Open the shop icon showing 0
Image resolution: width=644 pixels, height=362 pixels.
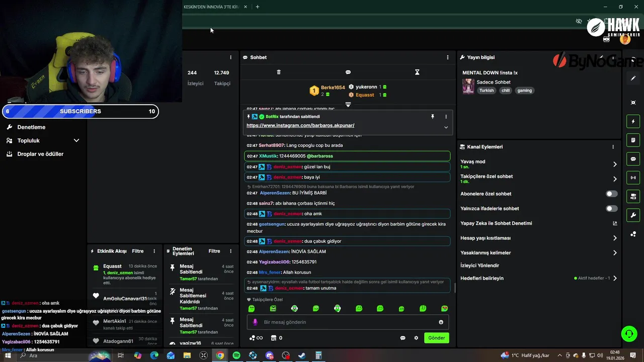pyautogui.click(x=276, y=338)
